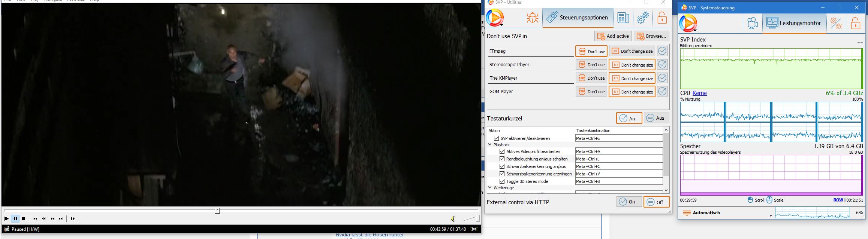The width and height of the screenshot is (868, 239).
Task: Skip to previous file in player
Action: [35, 218]
